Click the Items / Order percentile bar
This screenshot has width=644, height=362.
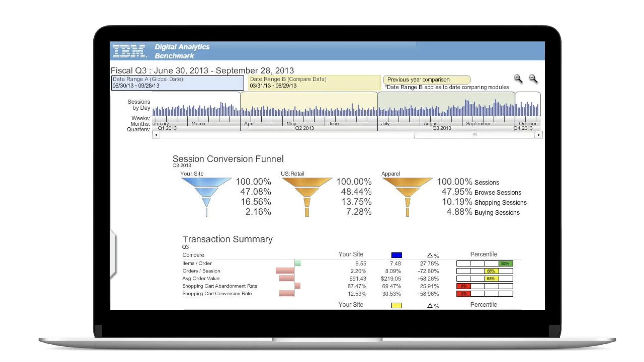click(x=484, y=263)
